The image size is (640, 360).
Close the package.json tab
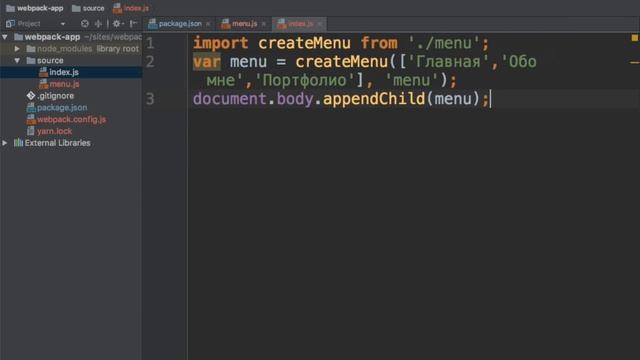point(208,24)
